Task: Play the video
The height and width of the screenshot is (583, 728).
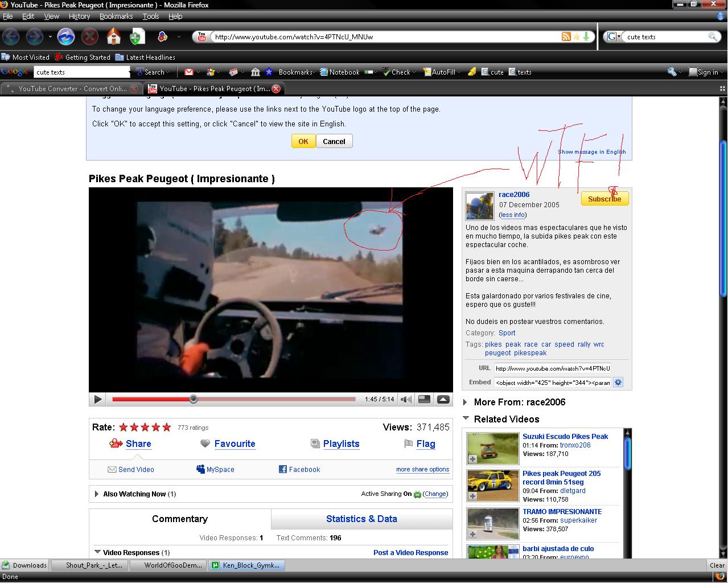Action: tap(98, 400)
